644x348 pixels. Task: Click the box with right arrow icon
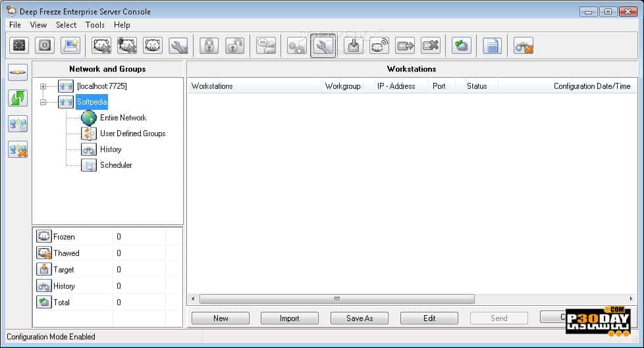click(405, 45)
